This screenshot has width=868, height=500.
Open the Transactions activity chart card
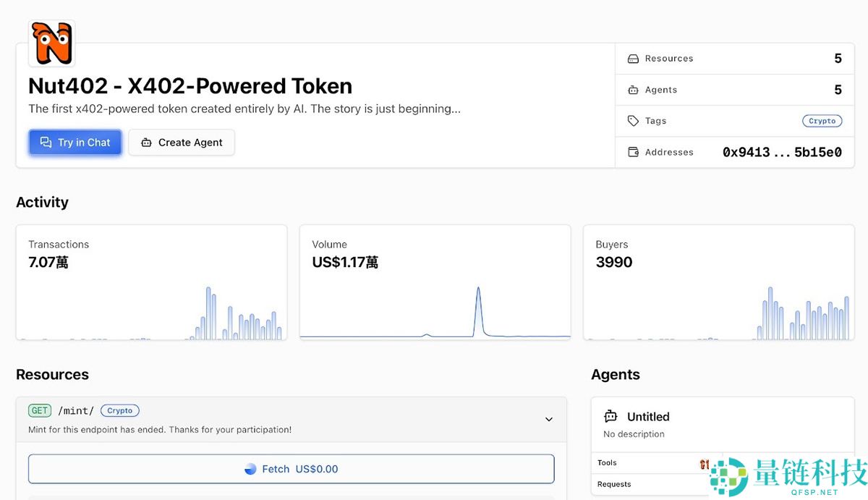point(151,282)
